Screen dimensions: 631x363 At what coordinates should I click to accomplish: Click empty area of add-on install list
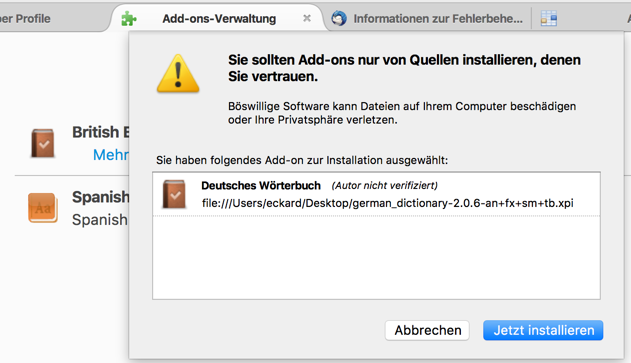point(376,258)
